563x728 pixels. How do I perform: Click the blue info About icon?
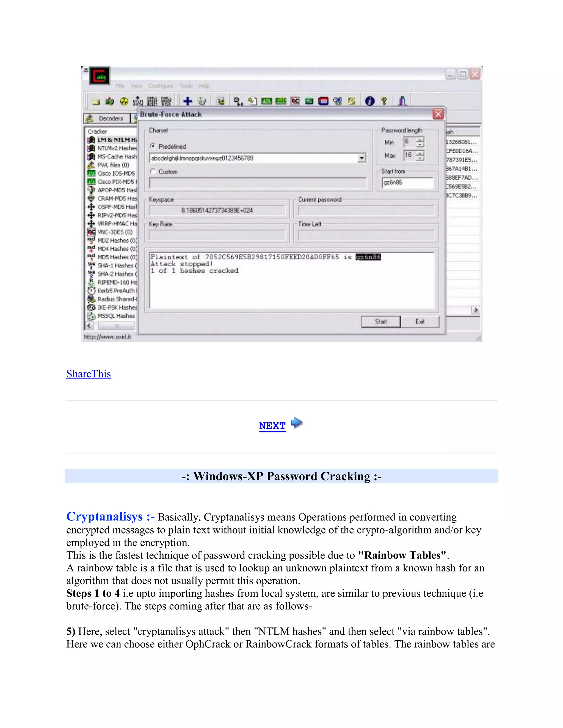pyautogui.click(x=369, y=101)
